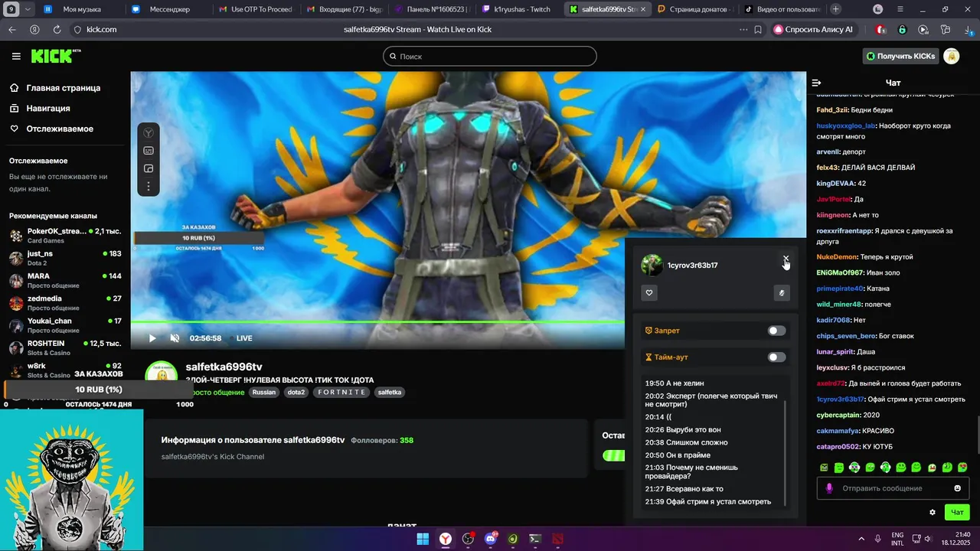
Task: Click the picture-in-picture icon on video overlay
Action: [149, 168]
